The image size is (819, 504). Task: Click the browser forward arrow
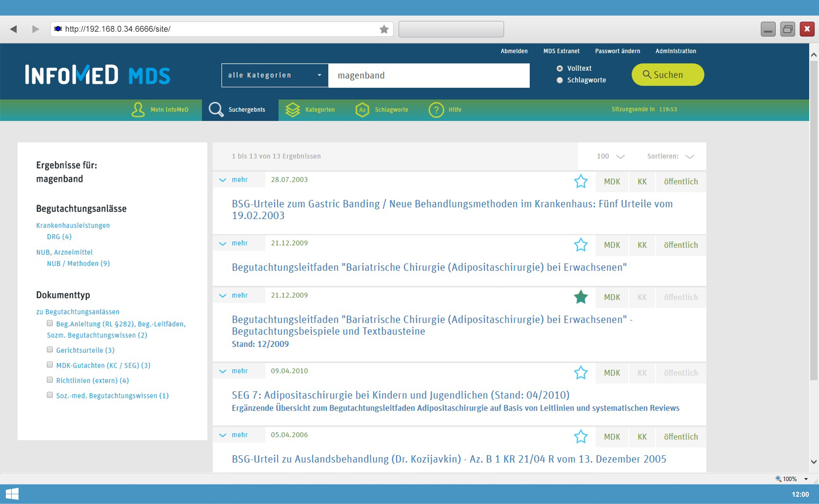pos(35,29)
